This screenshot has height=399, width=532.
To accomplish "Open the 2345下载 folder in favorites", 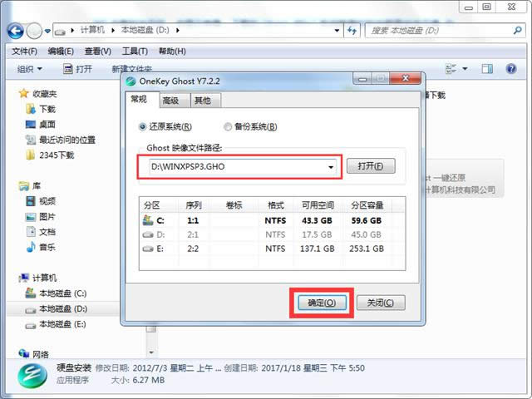I will (55, 155).
